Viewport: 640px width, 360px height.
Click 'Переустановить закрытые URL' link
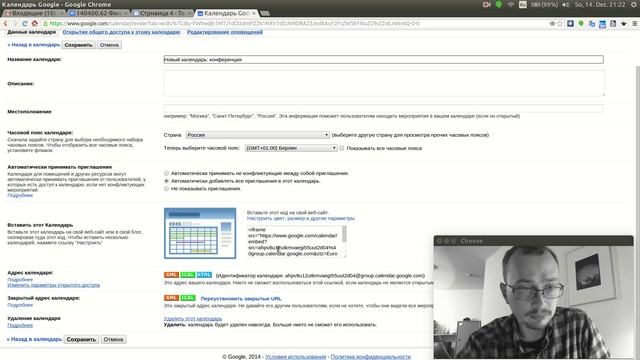point(241,298)
